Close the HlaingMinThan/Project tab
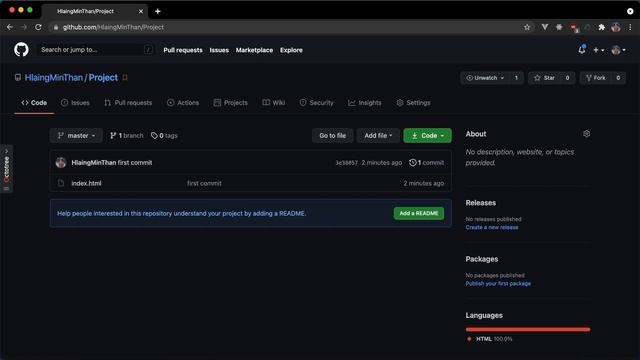 (x=141, y=11)
